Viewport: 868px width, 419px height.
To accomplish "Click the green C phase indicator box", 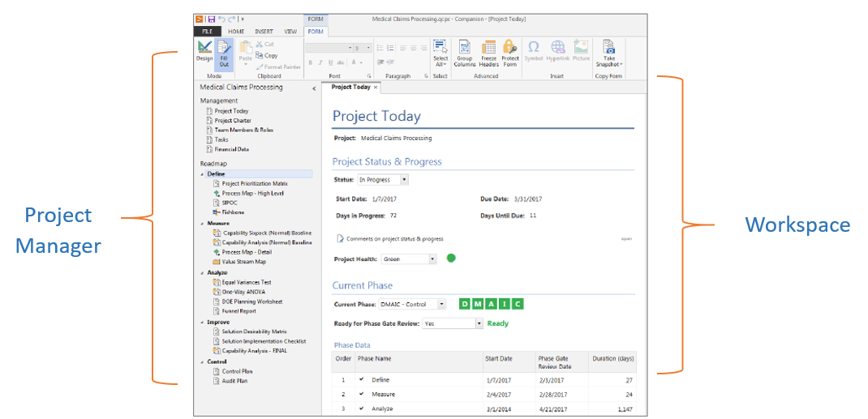I will 518,304.
